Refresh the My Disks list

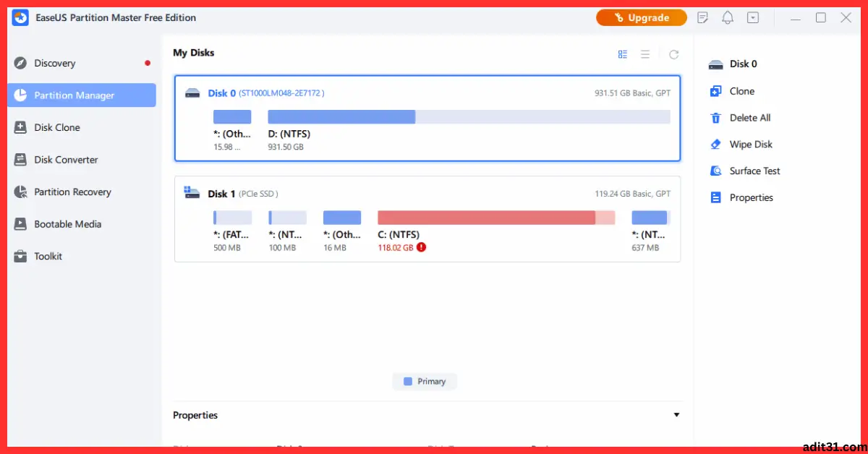674,54
